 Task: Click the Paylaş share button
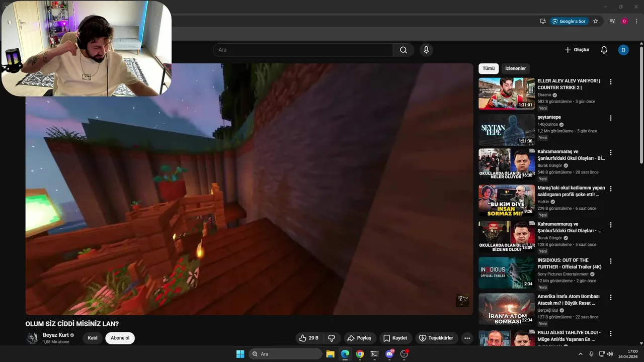[359, 338]
